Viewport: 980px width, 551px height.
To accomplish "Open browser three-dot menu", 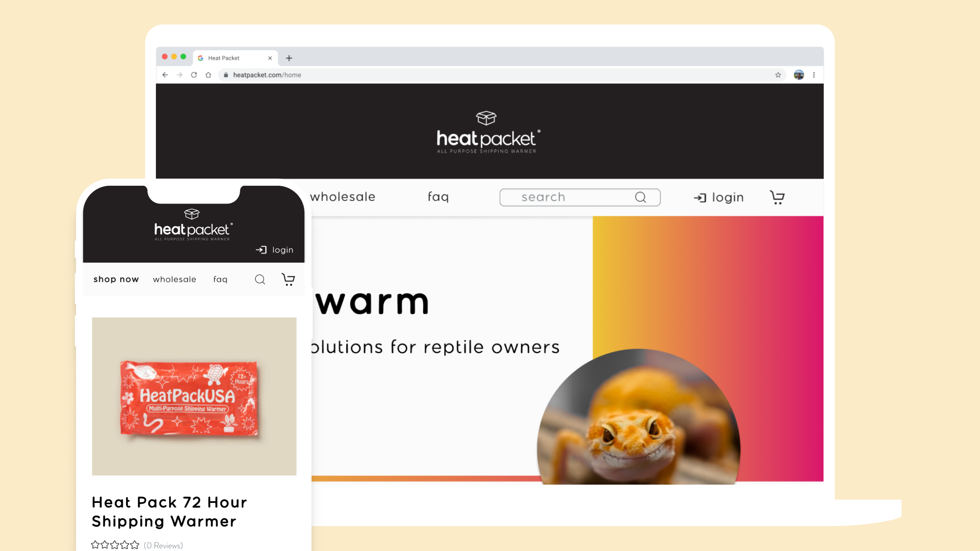I will [x=814, y=75].
